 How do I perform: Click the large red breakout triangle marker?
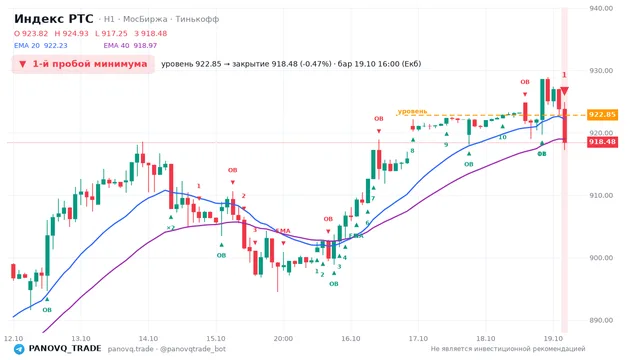click(564, 91)
